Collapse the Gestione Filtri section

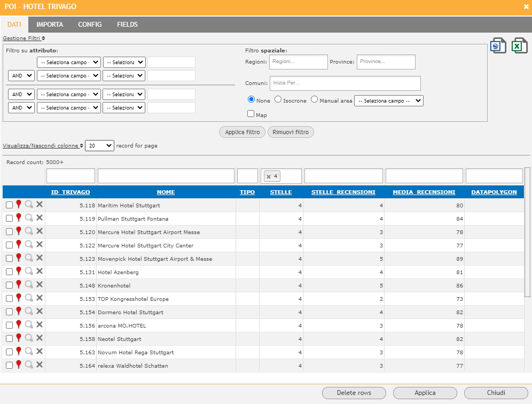tap(24, 38)
